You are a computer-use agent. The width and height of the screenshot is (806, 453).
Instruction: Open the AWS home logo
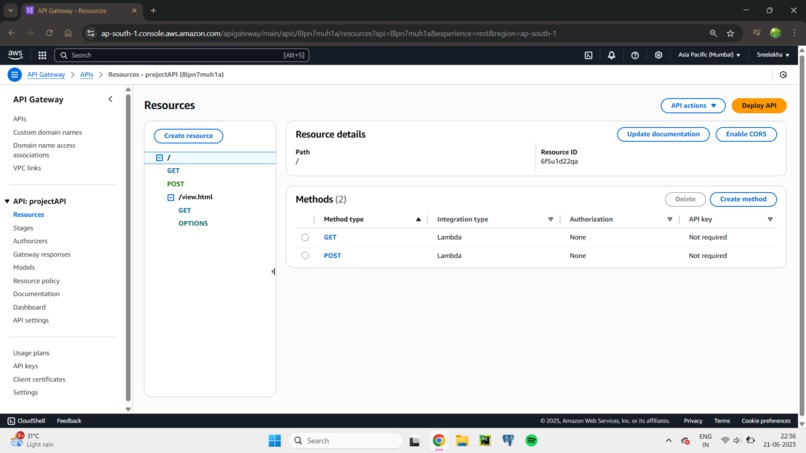15,55
